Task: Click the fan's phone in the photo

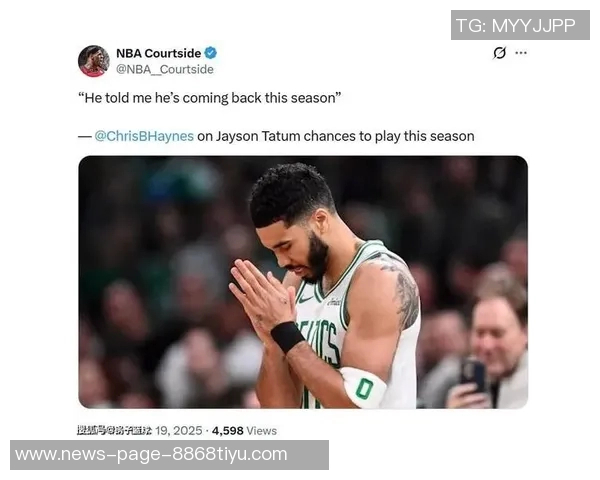Action: 473,372
